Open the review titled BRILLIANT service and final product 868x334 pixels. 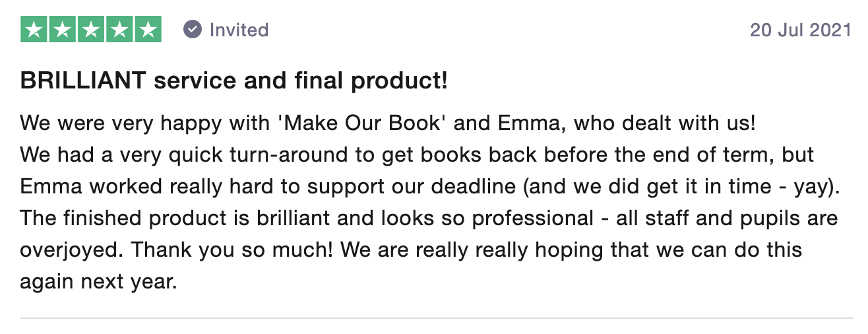pos(234,81)
